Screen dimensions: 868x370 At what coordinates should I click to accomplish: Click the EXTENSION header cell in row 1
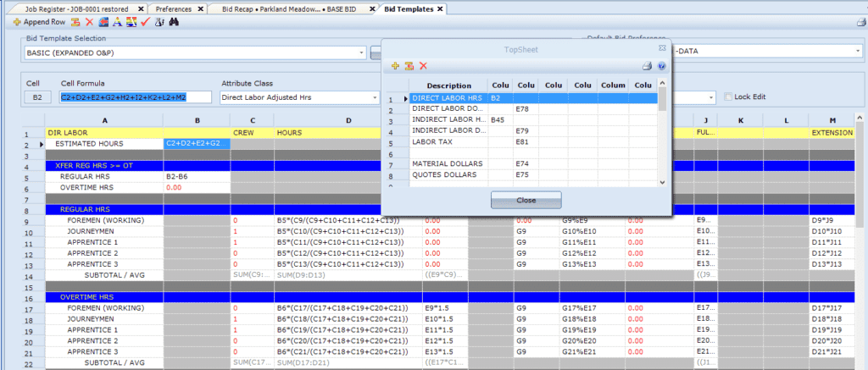(x=832, y=133)
